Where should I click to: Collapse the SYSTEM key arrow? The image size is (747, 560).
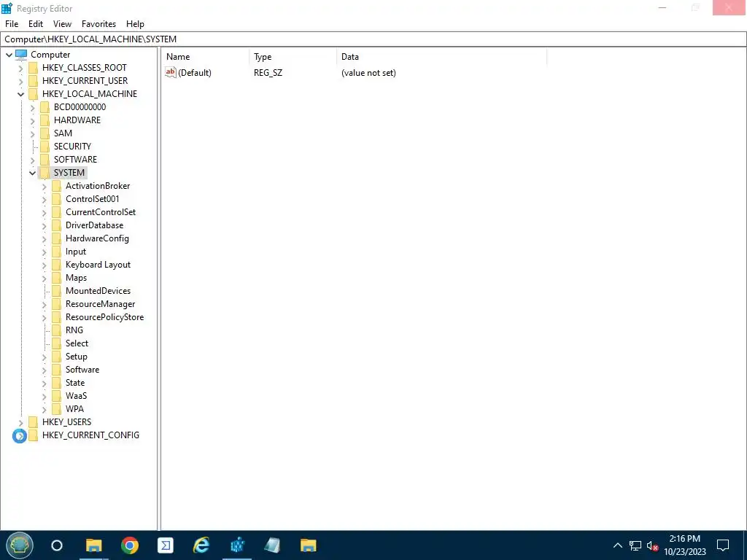click(x=32, y=173)
